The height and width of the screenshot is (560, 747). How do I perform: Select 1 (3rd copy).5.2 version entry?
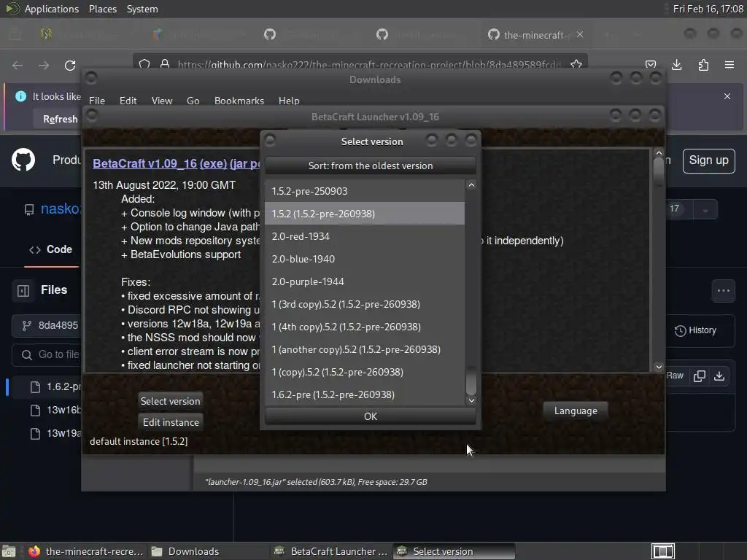tap(365, 304)
